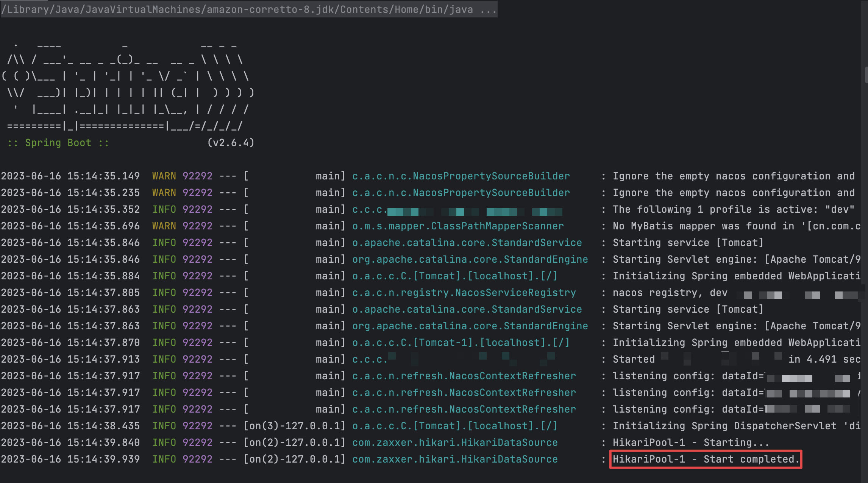Image resolution: width=868 pixels, height=483 pixels.
Task: Click the 'nacos registry, dev' message
Action: click(x=670, y=293)
